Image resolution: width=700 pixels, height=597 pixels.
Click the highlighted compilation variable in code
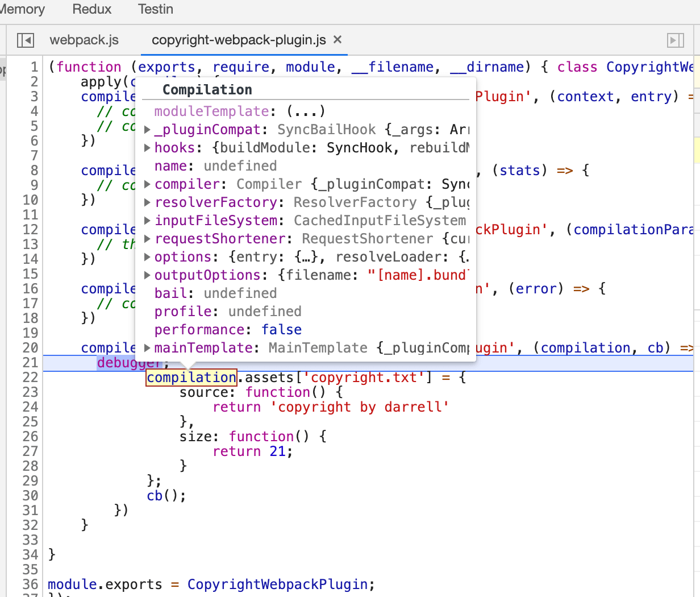[x=191, y=378]
